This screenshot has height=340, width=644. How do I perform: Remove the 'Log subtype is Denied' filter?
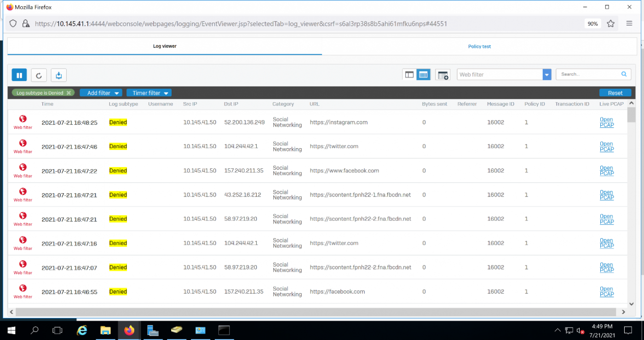(69, 92)
